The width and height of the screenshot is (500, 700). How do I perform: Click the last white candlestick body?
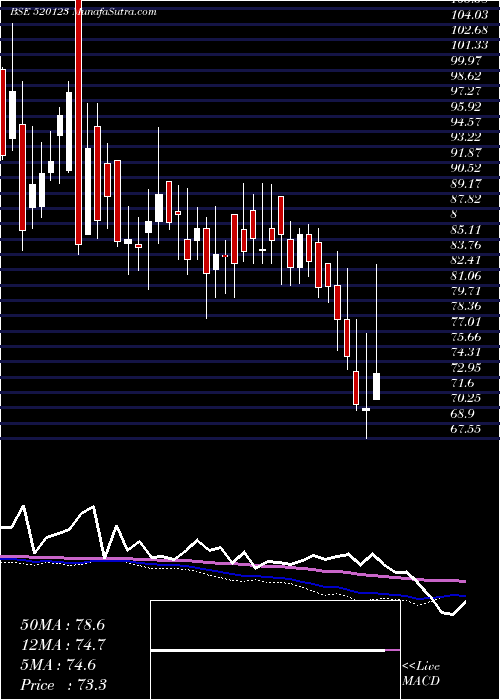pyautogui.click(x=376, y=386)
